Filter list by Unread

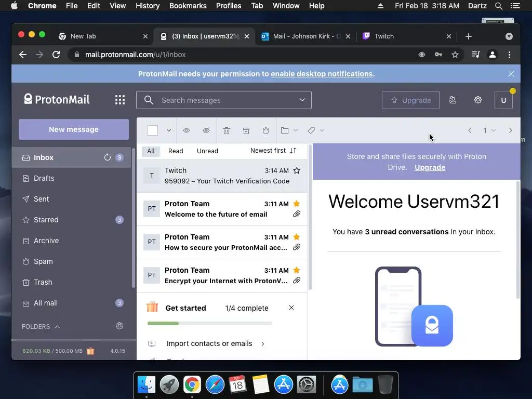tap(207, 151)
